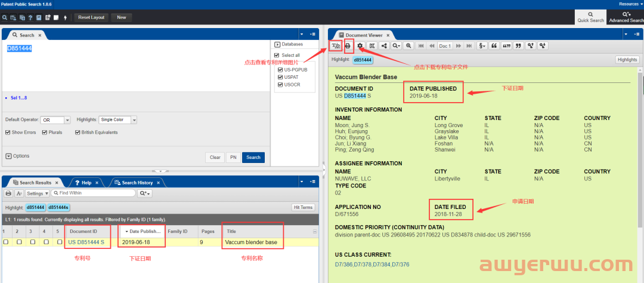Open the text/image view toggle icon
Screen dimensions: 644x283
point(335,45)
